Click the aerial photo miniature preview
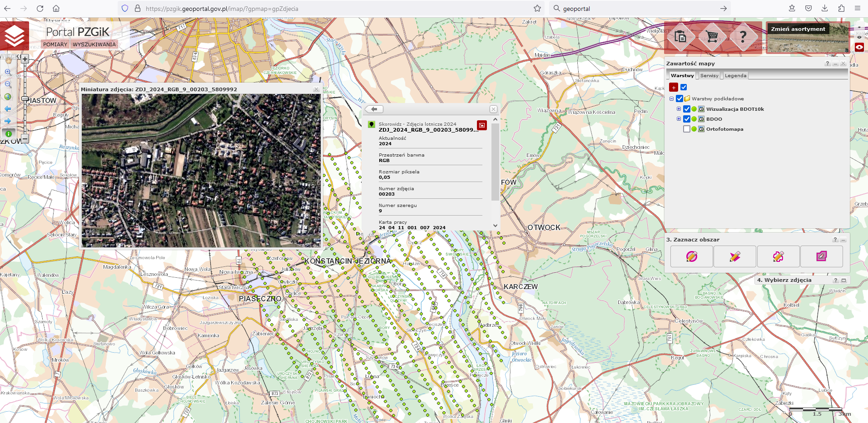The image size is (868, 423). [x=201, y=170]
